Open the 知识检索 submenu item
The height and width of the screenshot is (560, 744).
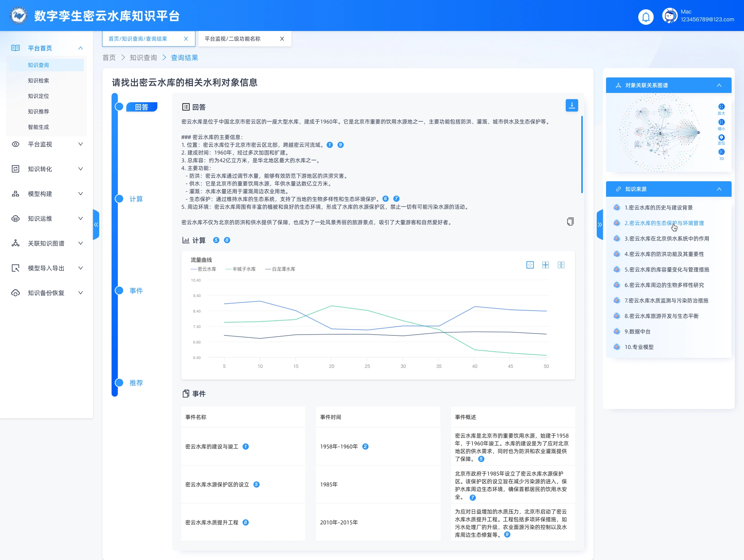coord(38,81)
